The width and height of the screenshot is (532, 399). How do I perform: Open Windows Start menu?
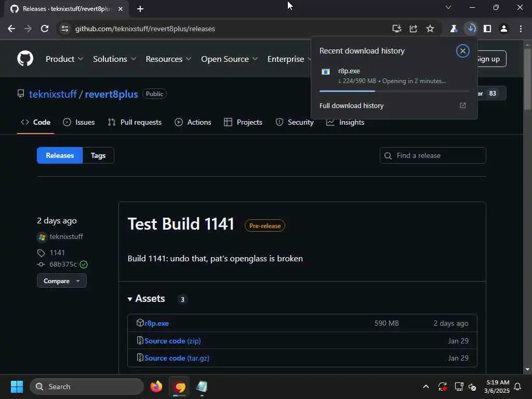17,387
